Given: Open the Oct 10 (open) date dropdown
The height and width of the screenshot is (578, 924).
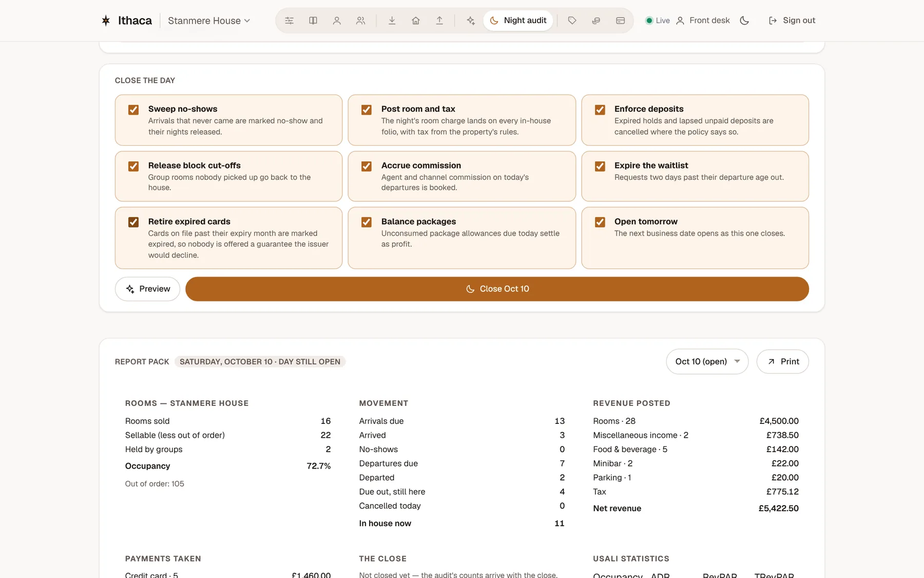Looking at the screenshot, I should coord(707,362).
